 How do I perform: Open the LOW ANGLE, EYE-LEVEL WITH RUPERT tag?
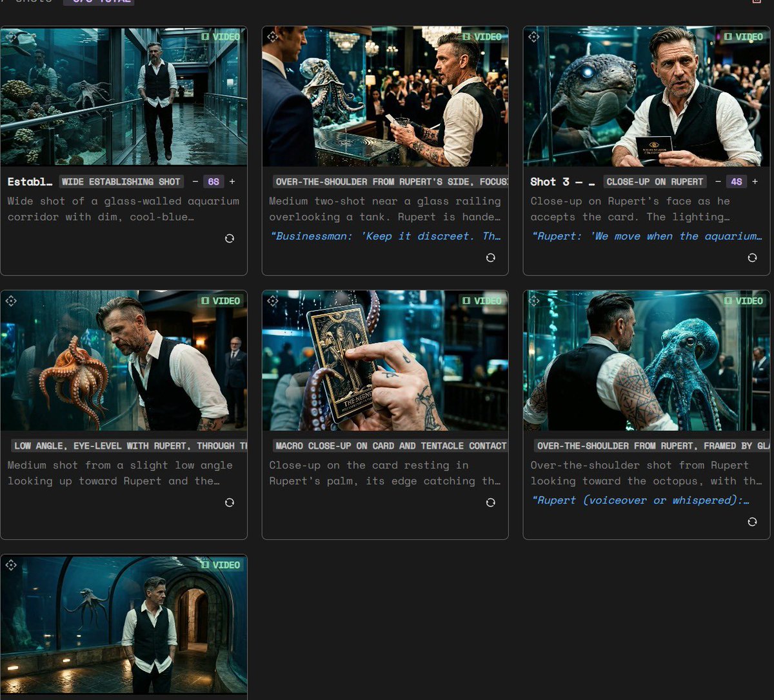coord(130,446)
